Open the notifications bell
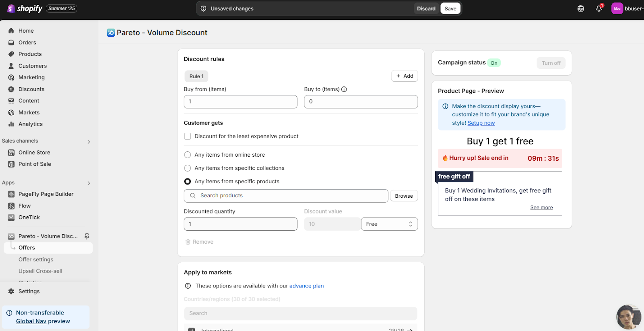Viewport: 644px width, 331px height. coord(599,8)
